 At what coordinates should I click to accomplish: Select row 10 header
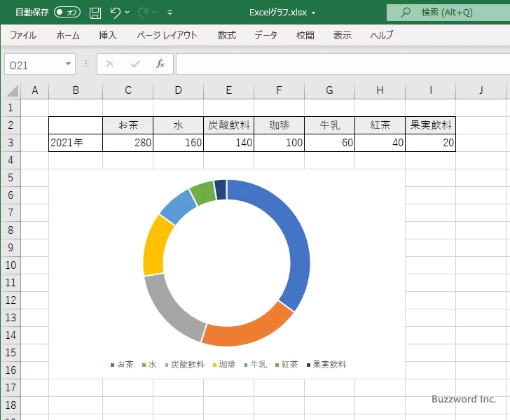point(11,265)
